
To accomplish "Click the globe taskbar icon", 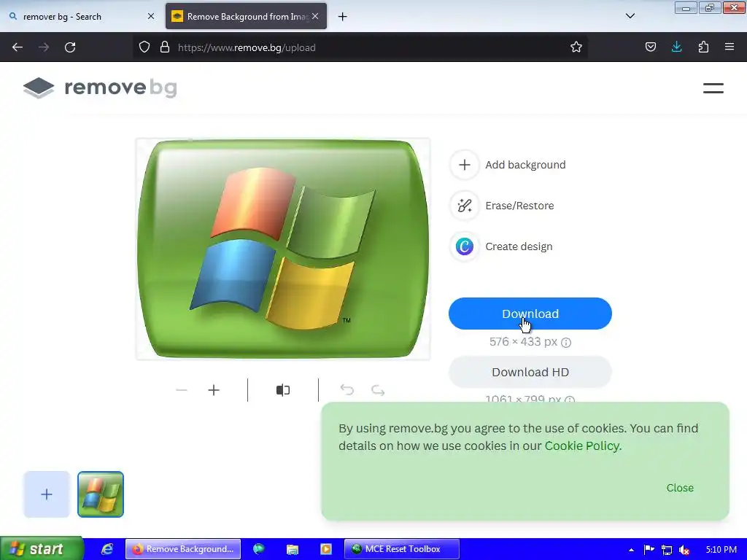I will coord(259,549).
